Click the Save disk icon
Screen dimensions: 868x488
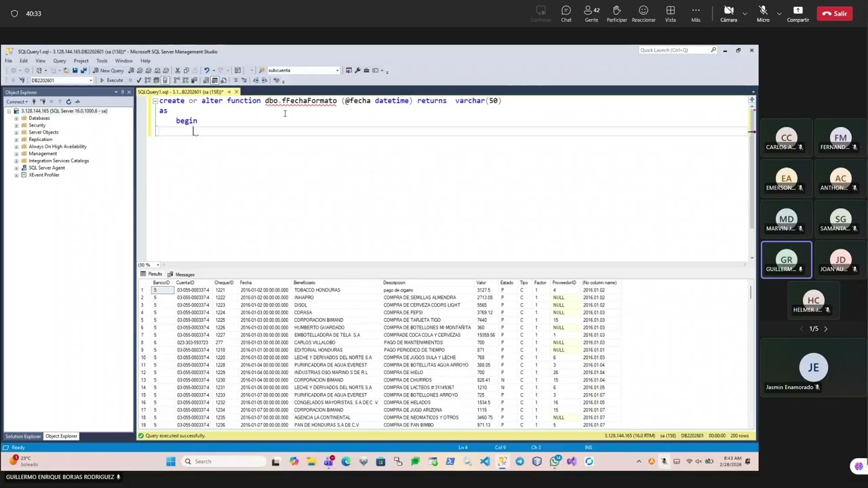[x=75, y=70]
